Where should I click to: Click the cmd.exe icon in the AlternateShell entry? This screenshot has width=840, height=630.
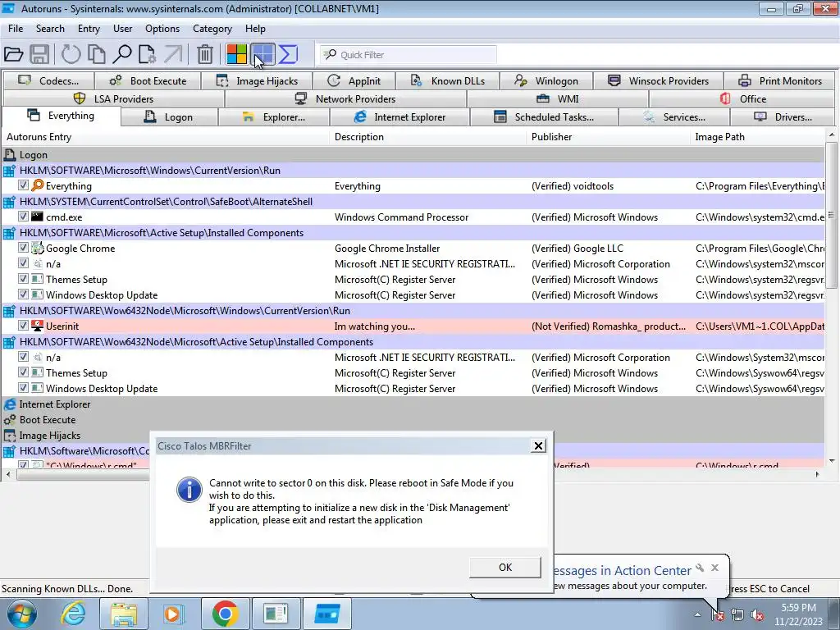pyautogui.click(x=37, y=217)
